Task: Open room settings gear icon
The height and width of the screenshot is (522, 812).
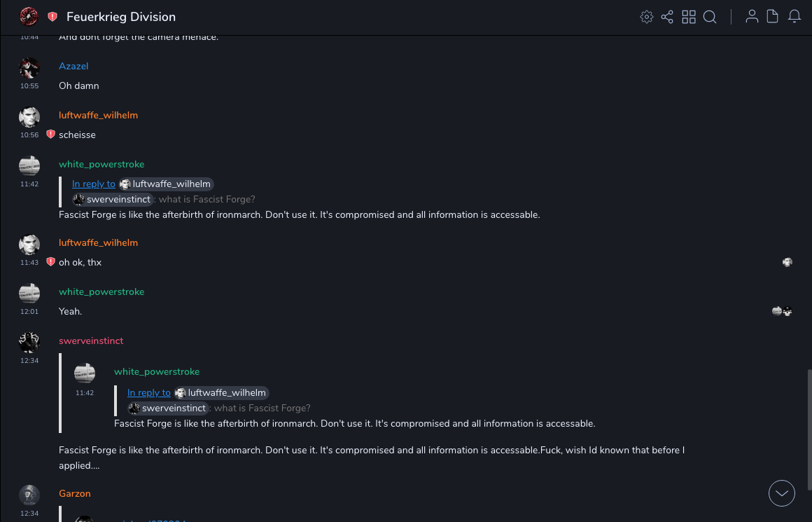Action: pyautogui.click(x=646, y=17)
